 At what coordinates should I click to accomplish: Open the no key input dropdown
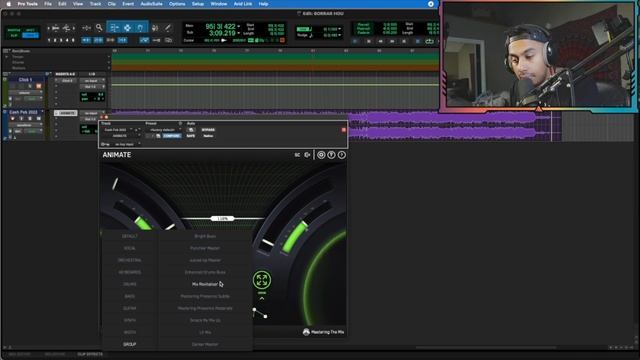[126, 144]
